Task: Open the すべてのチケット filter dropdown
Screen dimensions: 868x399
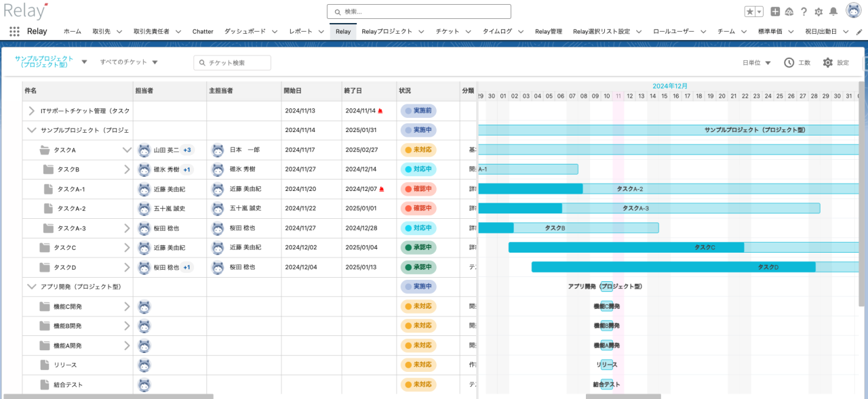Action: [129, 62]
